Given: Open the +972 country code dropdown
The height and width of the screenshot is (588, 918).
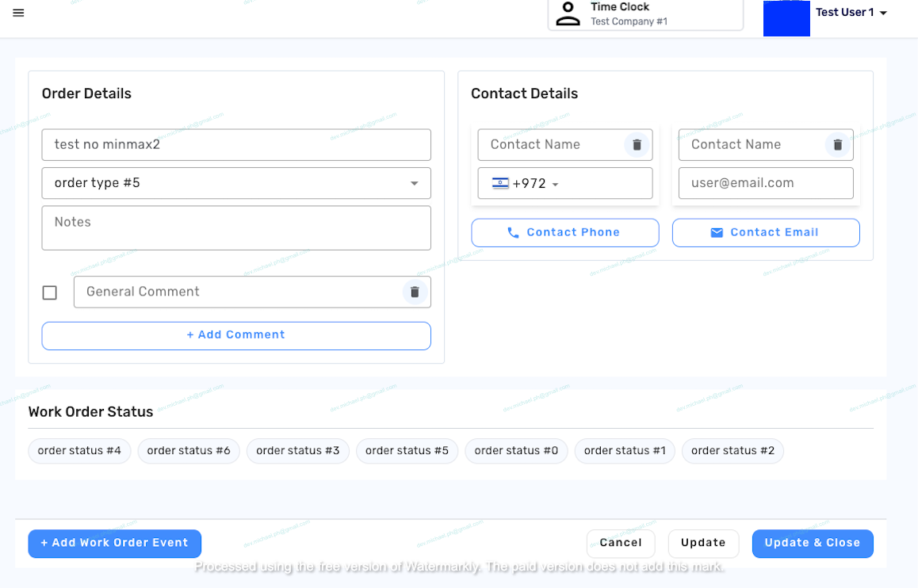Looking at the screenshot, I should (555, 184).
